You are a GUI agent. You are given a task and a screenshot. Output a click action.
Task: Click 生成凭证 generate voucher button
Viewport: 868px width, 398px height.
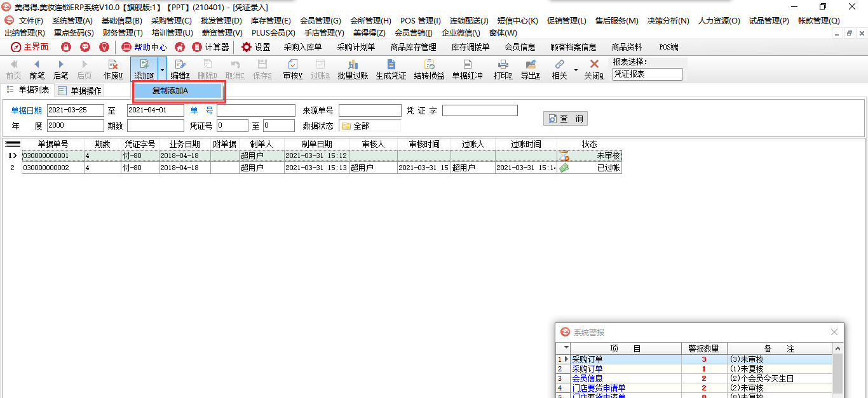[x=391, y=69]
